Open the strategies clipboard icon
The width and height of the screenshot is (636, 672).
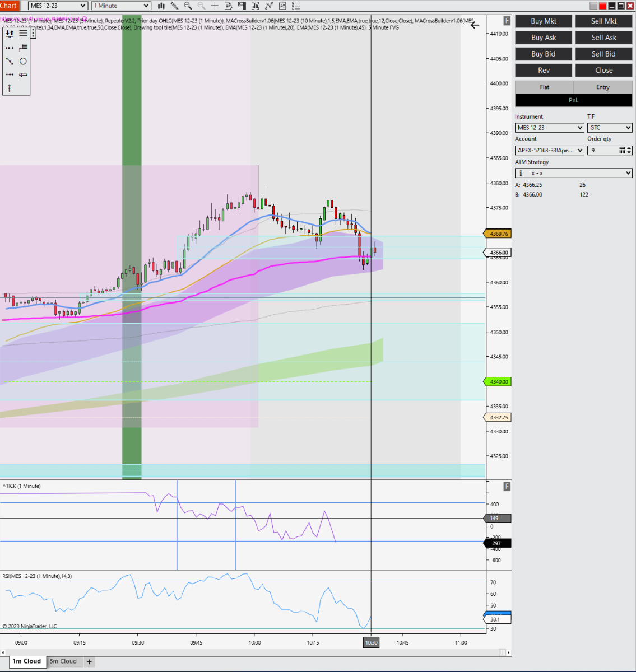click(x=282, y=6)
